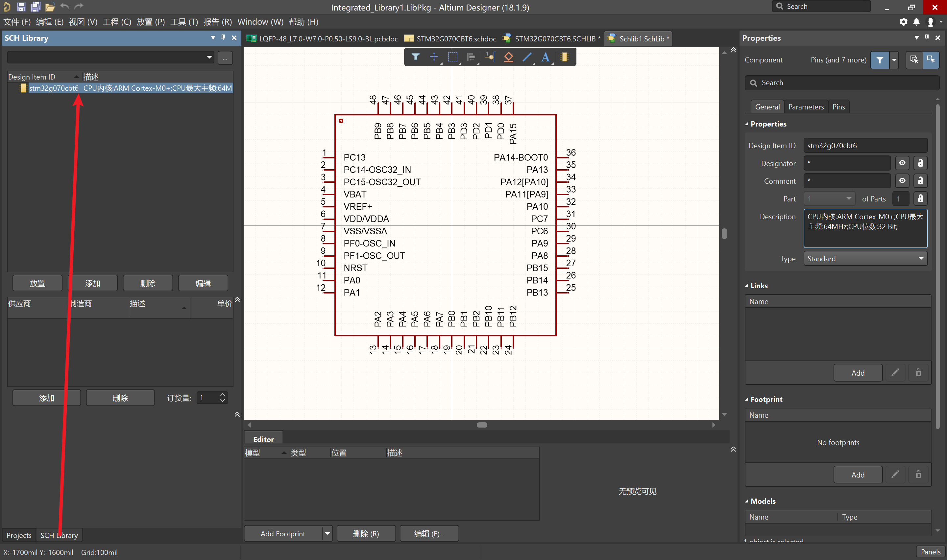Click the ellipsis button beside library filter box
This screenshot has width=947, height=560.
(x=225, y=58)
